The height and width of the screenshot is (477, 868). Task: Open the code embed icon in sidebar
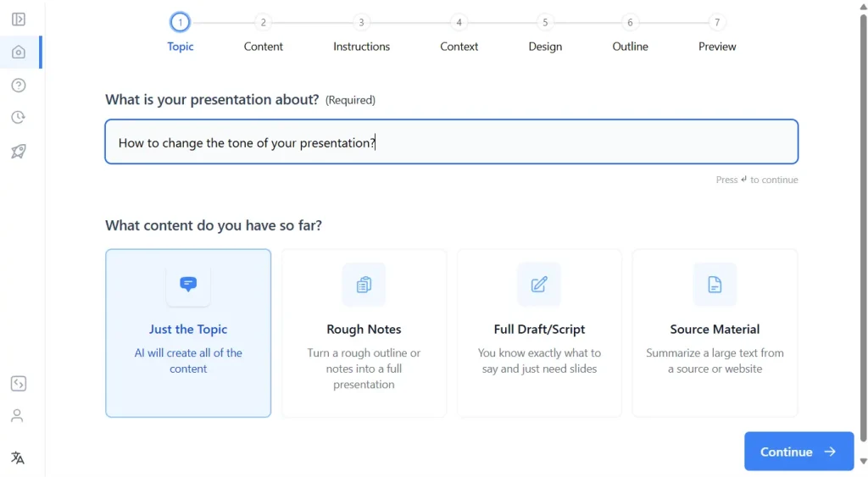[19, 384]
